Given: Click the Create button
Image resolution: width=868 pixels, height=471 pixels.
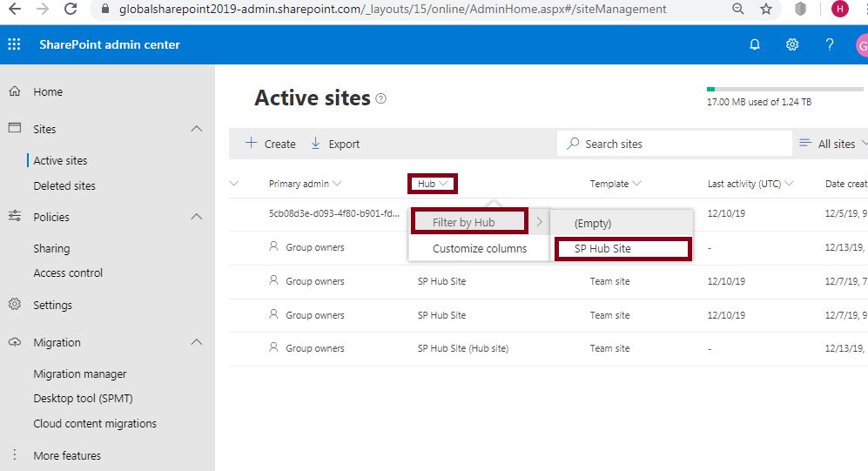Looking at the screenshot, I should click(x=271, y=144).
